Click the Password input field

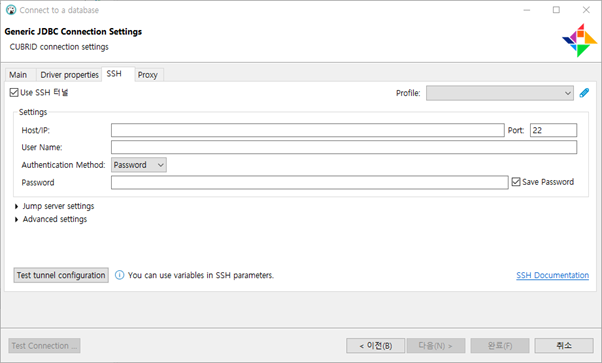click(310, 182)
